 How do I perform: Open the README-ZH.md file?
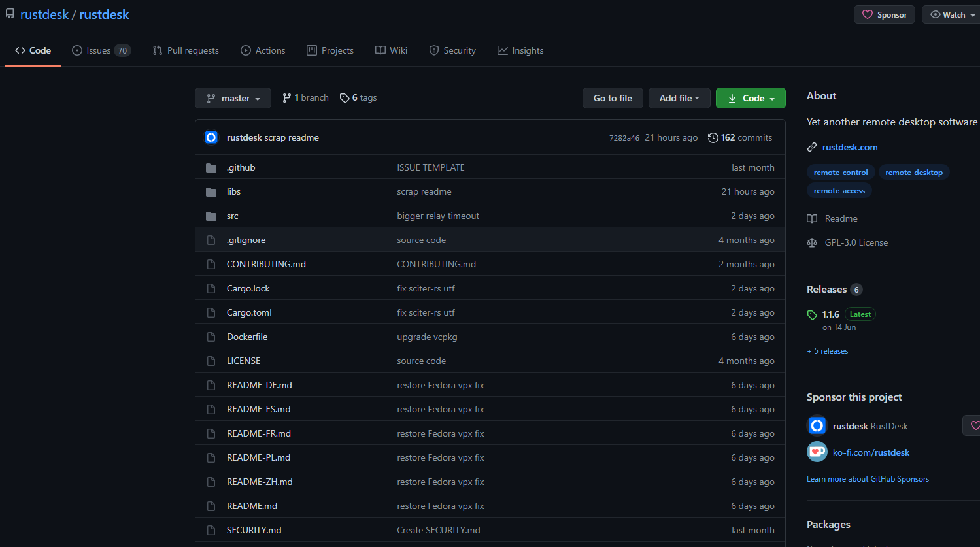coord(260,482)
